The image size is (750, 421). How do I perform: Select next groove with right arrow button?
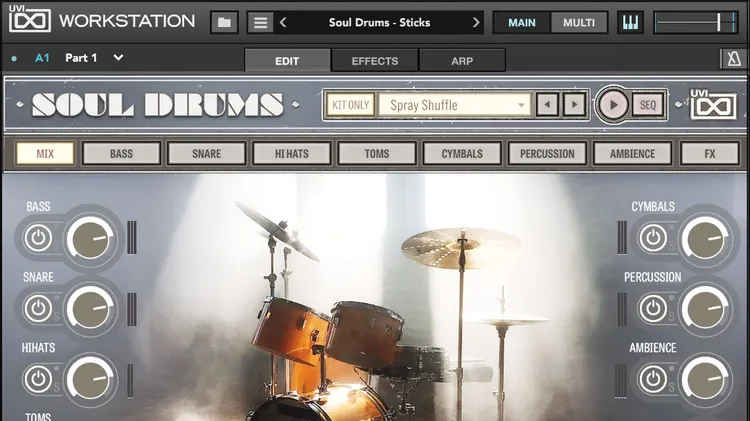(x=574, y=104)
